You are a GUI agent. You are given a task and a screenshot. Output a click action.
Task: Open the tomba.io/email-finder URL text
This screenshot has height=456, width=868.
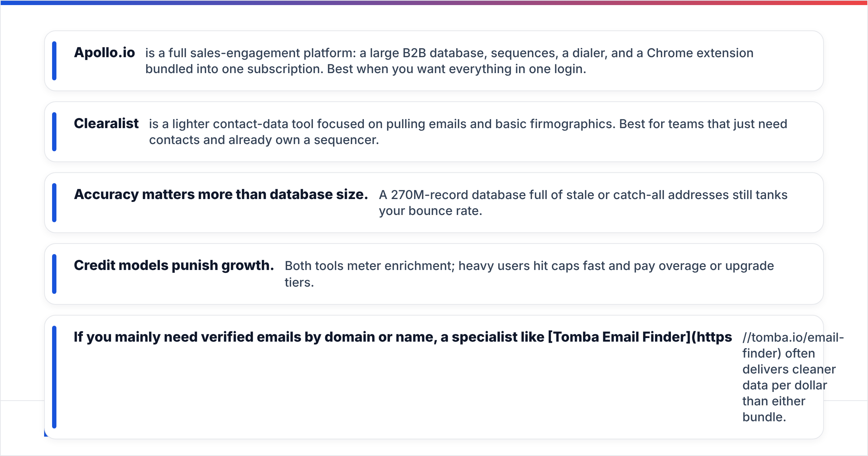793,345
